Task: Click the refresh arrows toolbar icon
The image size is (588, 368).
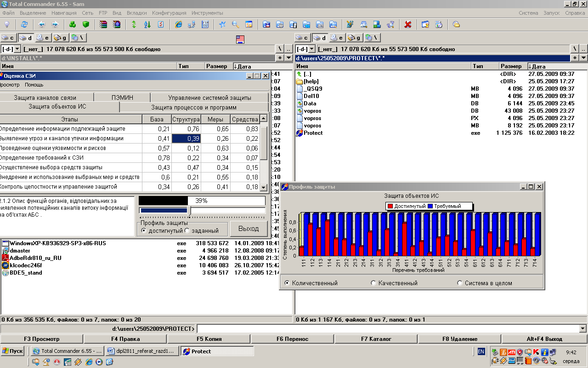Action: coord(24,24)
